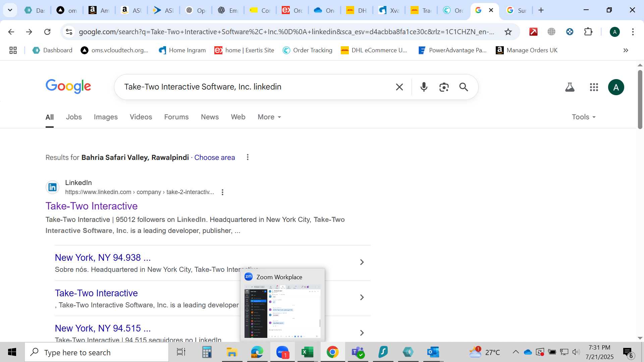The height and width of the screenshot is (362, 644).
Task: Open New York, NY 94.515 sublink
Action: pyautogui.click(x=103, y=328)
